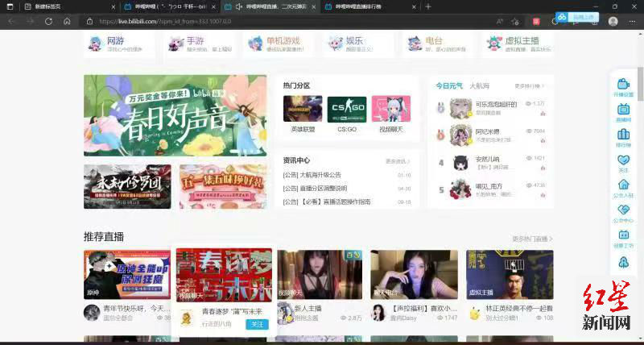
Task: Open the browser three-dot settings menu
Action: [632, 22]
